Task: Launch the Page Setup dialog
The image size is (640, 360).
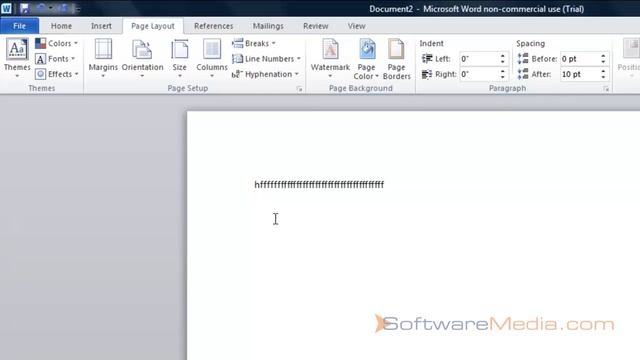Action: tap(299, 89)
